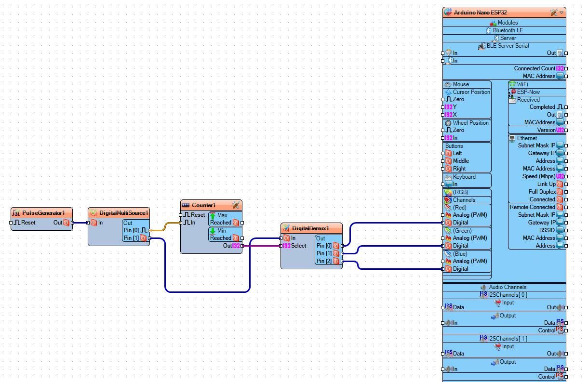Click the Modules icon on Arduino board
This screenshot has width=588, height=382.
494,22
